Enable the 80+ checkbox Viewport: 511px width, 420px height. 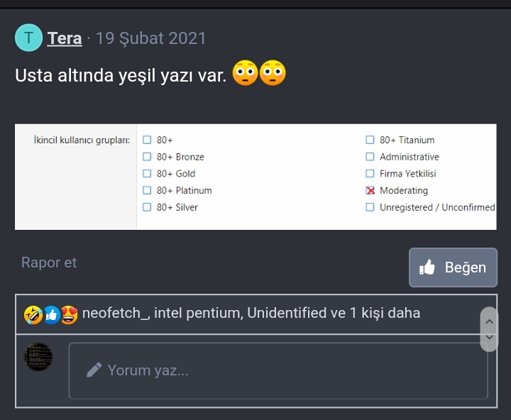coord(147,140)
